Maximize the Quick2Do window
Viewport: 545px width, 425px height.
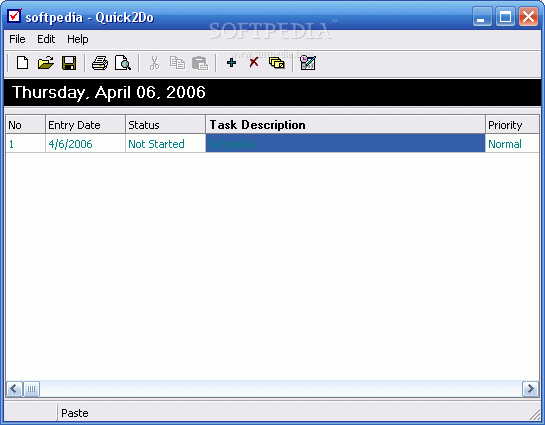(x=505, y=17)
